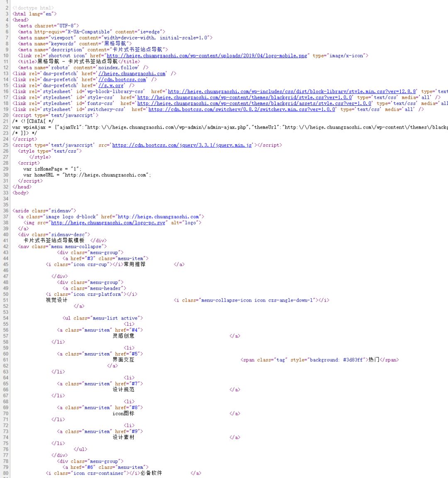Click the '<ul class="menu-list active">' text
Viewport: 448px width, 478px height.
coord(103,318)
